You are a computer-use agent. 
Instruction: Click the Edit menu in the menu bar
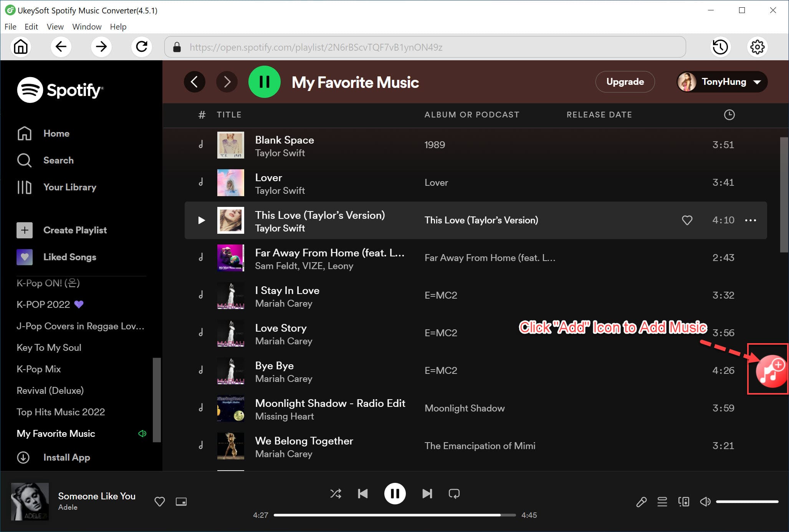pos(31,27)
